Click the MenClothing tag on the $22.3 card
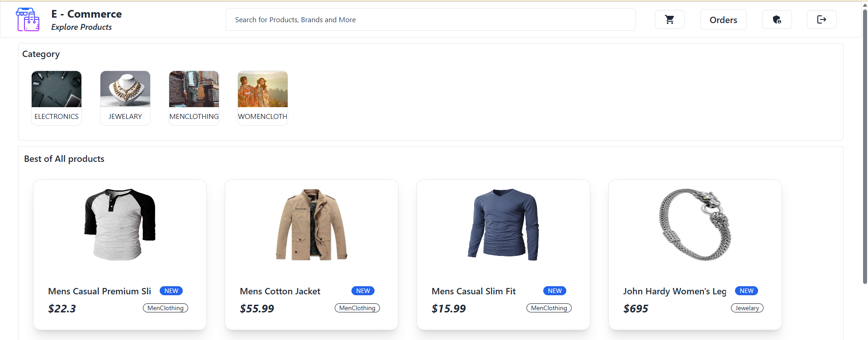The image size is (868, 340). click(166, 308)
